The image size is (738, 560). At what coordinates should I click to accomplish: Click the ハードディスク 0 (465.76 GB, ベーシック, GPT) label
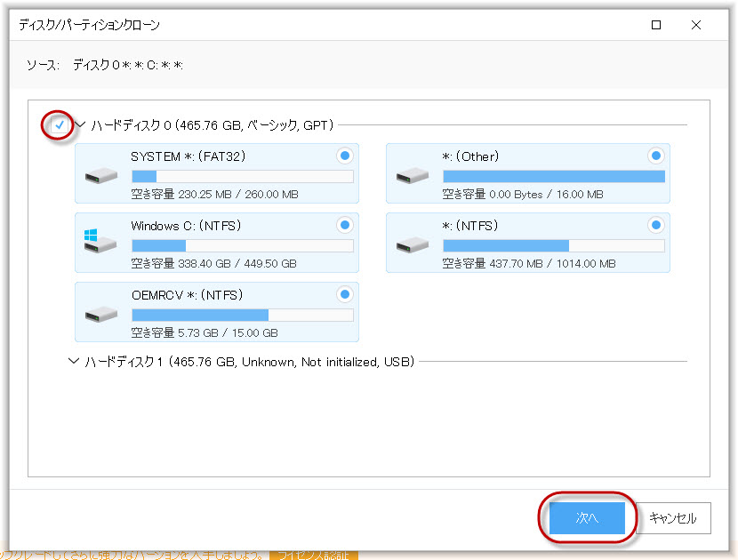tap(213, 125)
